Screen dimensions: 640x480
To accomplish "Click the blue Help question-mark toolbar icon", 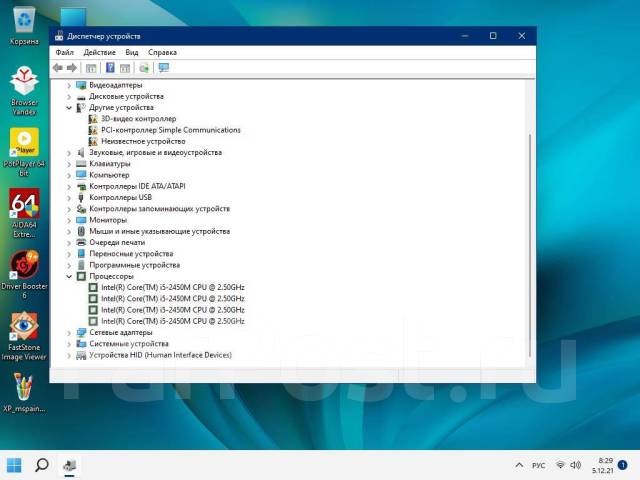I will point(110,68).
